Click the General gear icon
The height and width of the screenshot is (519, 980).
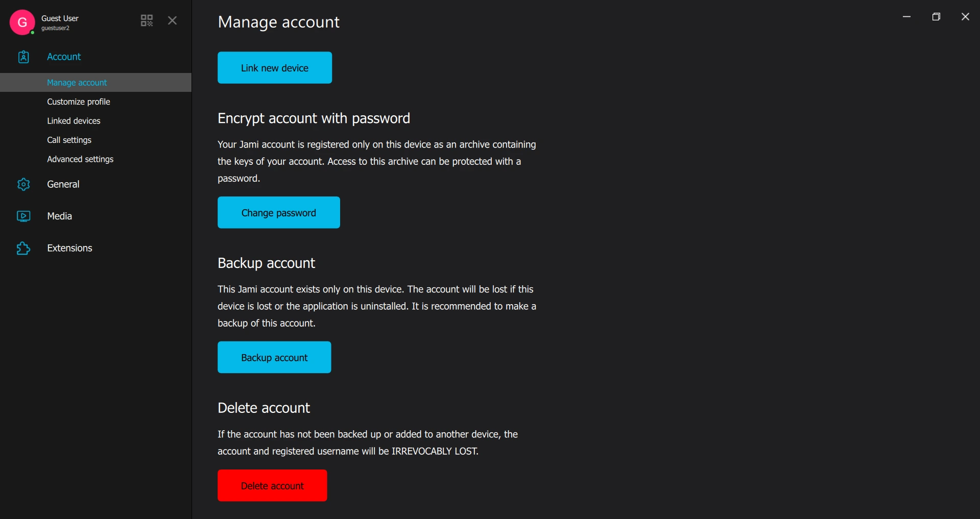click(23, 184)
